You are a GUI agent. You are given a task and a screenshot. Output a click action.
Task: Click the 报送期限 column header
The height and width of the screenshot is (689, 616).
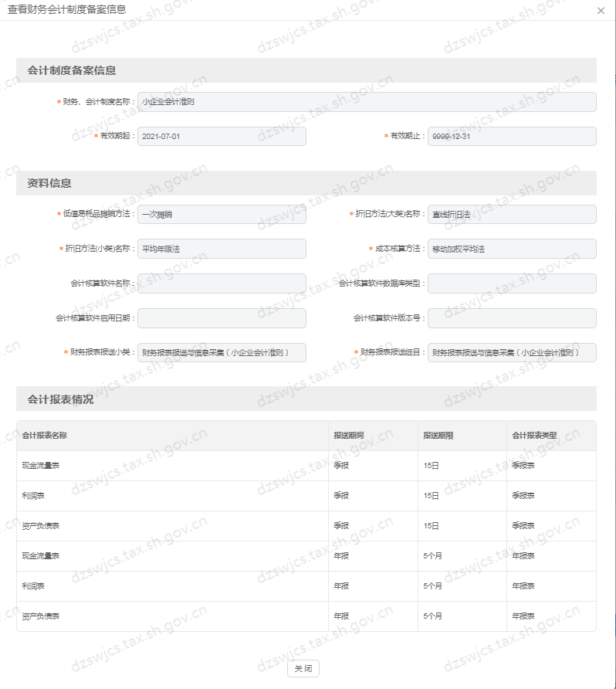[438, 436]
